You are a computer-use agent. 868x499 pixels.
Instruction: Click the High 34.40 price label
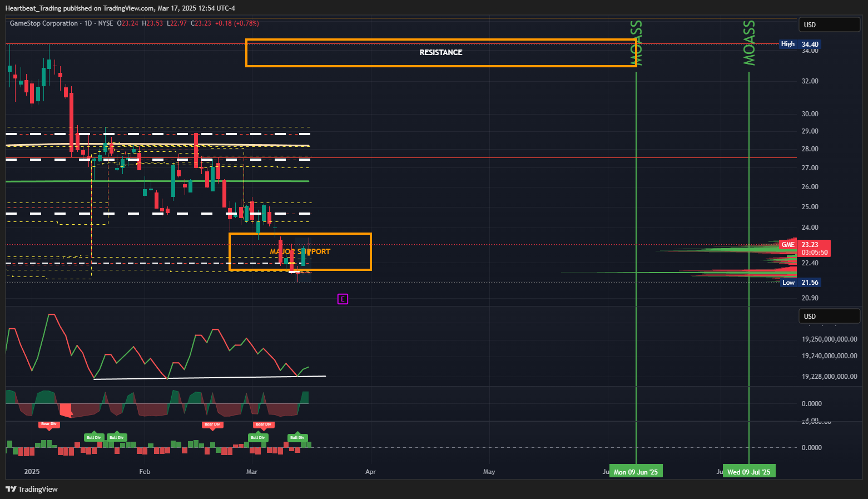800,44
